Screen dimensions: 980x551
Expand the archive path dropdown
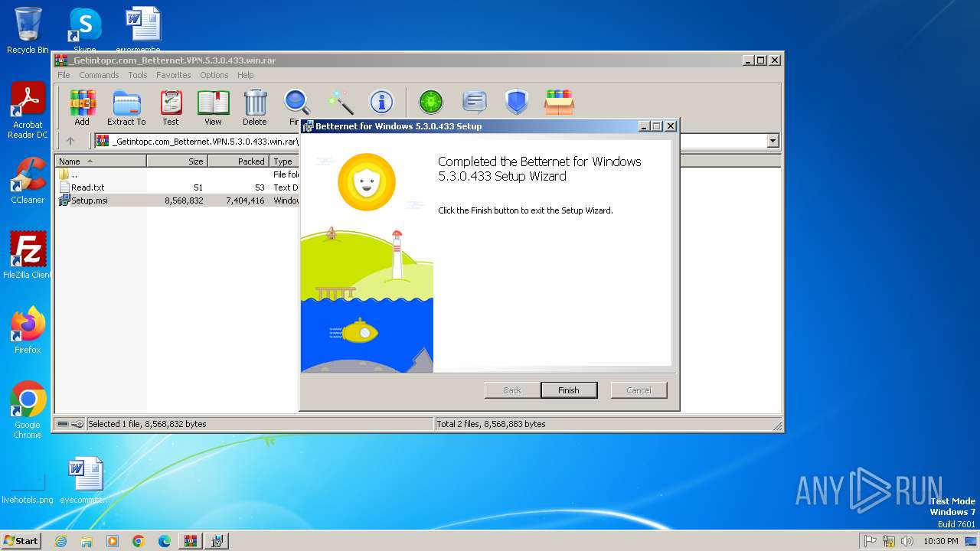(x=773, y=141)
